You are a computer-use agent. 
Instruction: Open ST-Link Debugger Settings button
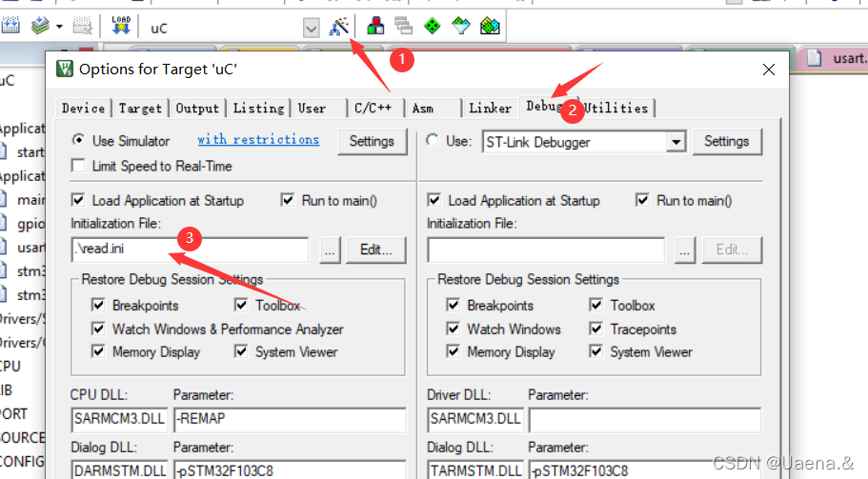(727, 142)
